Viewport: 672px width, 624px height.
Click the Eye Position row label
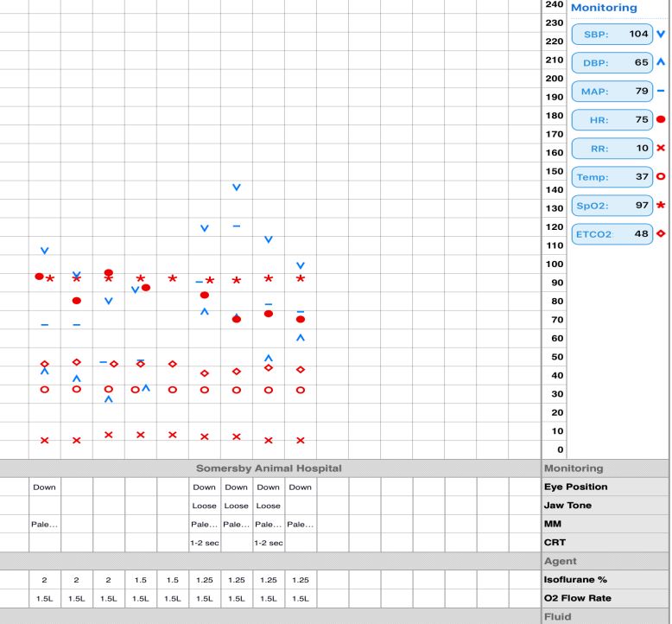575,487
